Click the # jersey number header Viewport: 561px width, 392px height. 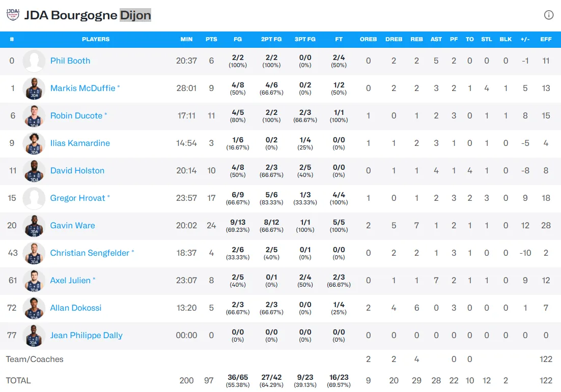pyautogui.click(x=12, y=39)
